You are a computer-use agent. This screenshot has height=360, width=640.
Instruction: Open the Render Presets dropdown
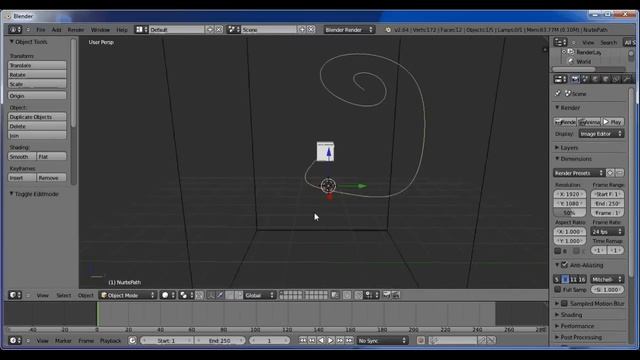click(x=579, y=173)
